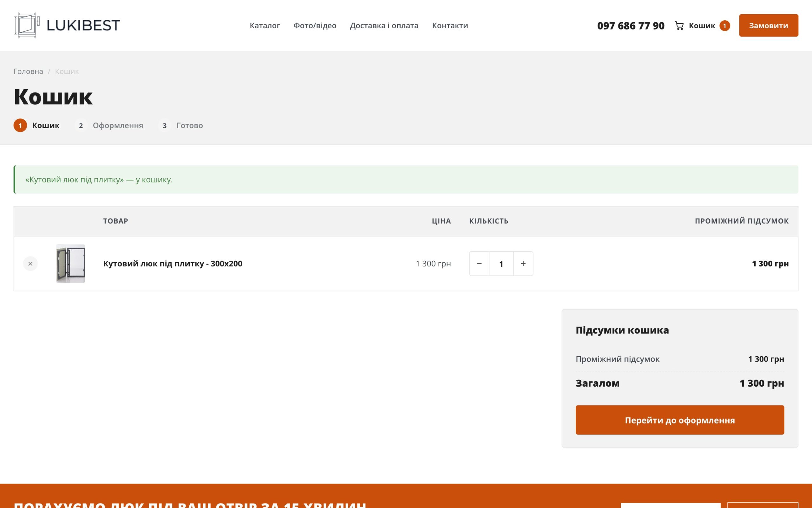The height and width of the screenshot is (508, 812).
Task: Click the shopping cart icon in header
Action: click(x=679, y=26)
